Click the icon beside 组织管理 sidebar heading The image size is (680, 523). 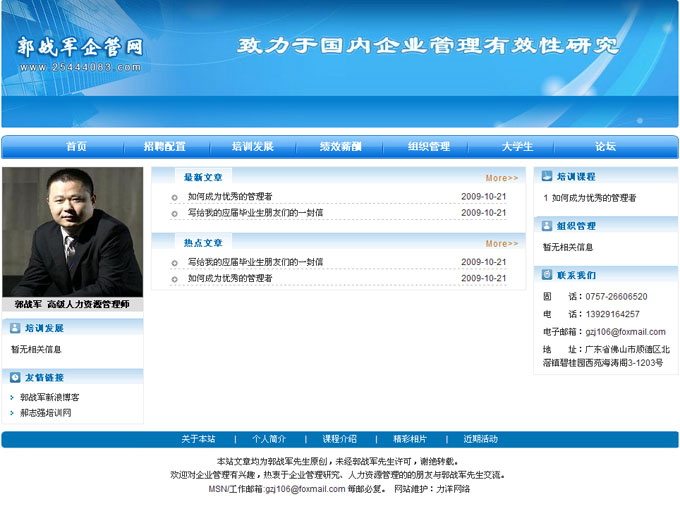pyautogui.click(x=546, y=226)
